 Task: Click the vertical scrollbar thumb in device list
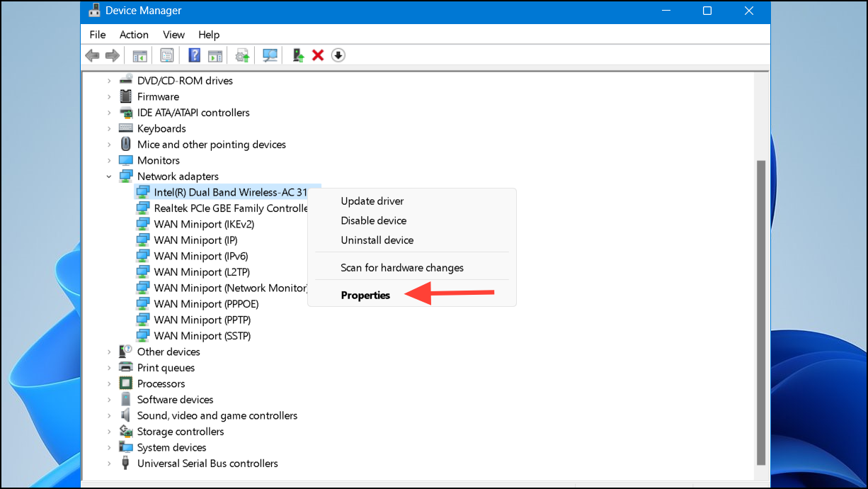click(761, 312)
